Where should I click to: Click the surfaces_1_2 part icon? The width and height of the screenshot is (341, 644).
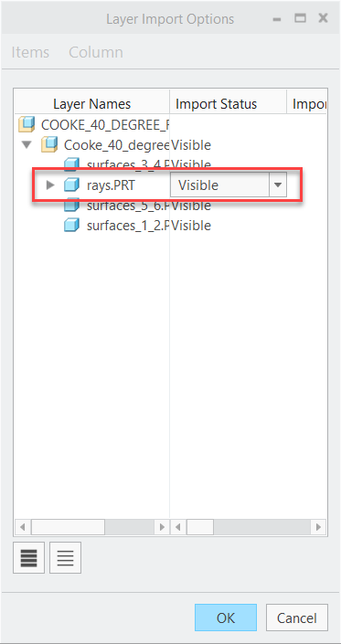[x=71, y=225]
